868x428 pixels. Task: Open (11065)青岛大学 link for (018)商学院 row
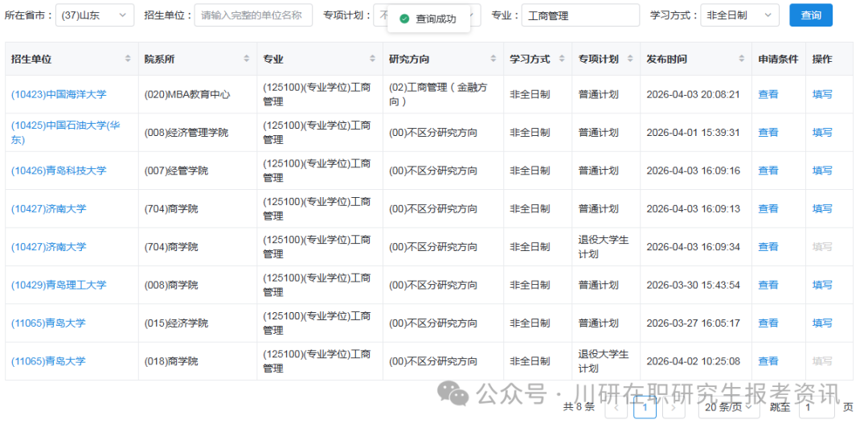(49, 361)
